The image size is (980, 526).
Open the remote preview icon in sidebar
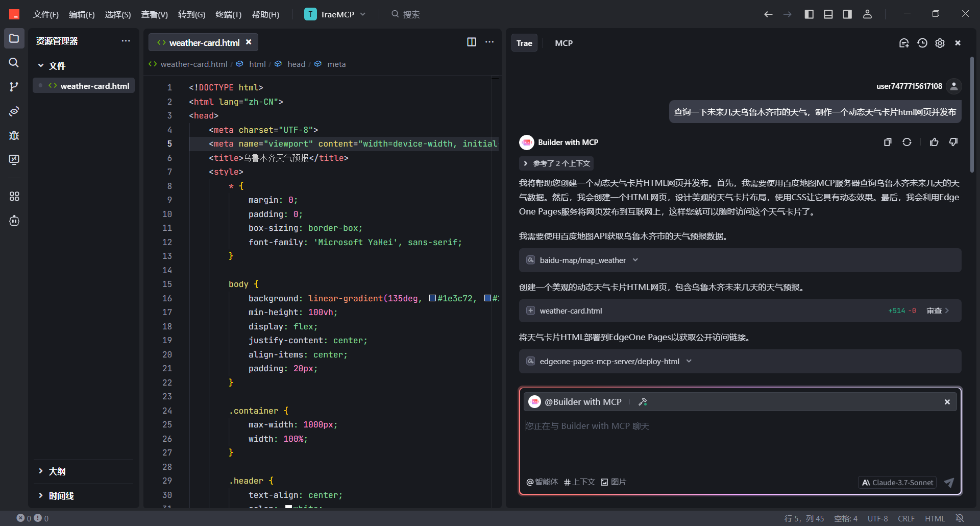[x=14, y=160]
